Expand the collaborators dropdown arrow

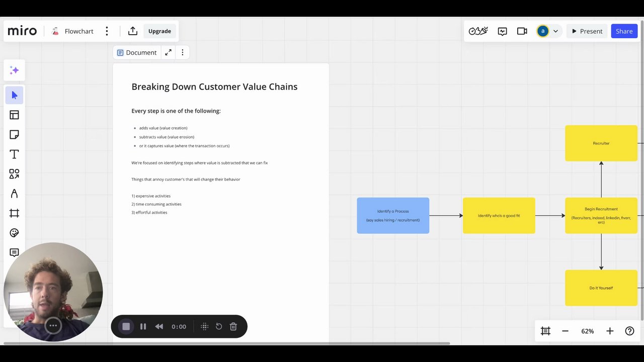tap(555, 31)
